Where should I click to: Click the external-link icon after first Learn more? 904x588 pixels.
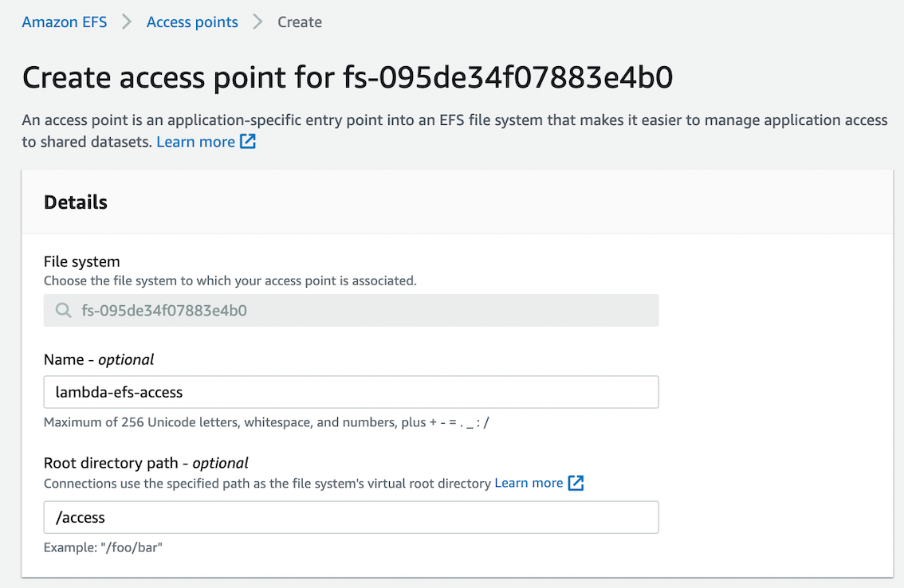coord(248,142)
